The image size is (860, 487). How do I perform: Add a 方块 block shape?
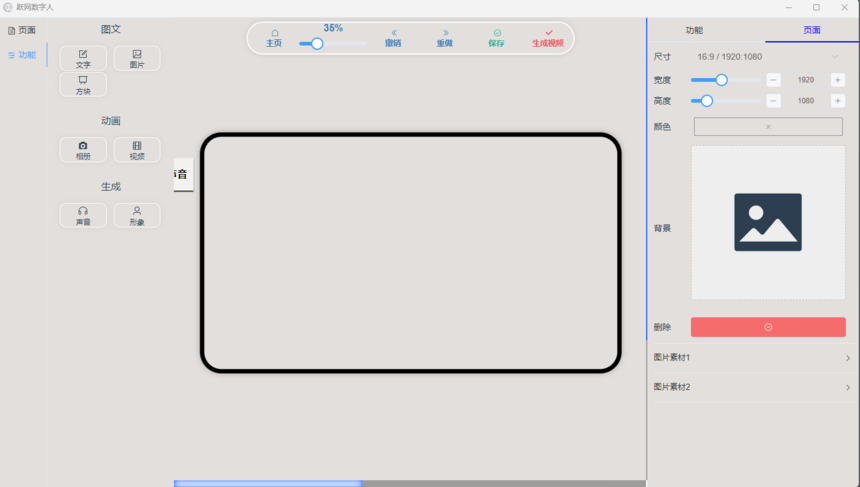[x=83, y=85]
